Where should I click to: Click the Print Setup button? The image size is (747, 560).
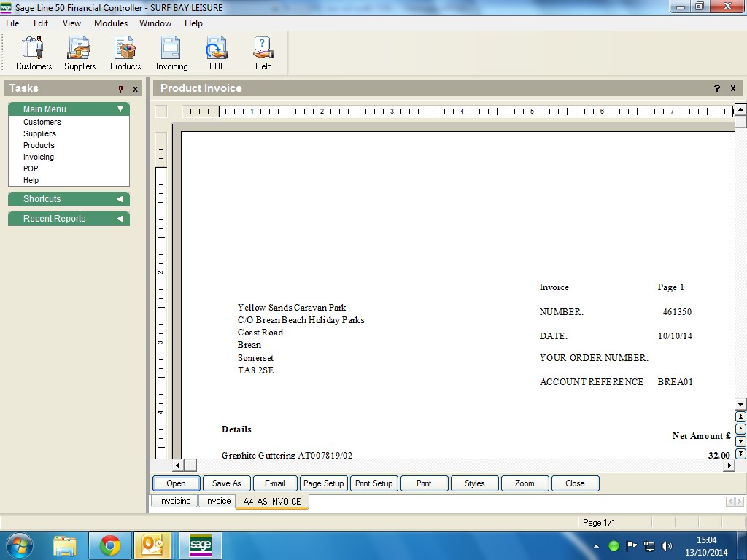tap(374, 483)
